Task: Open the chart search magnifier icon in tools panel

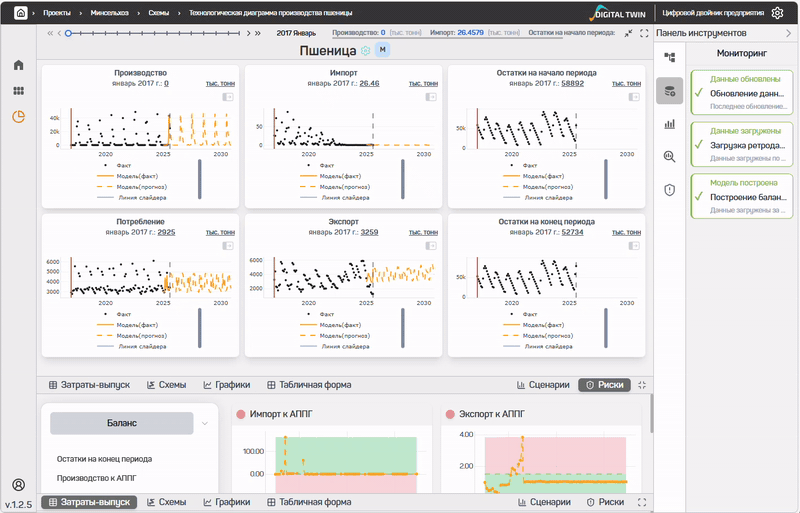Action: 670,157
